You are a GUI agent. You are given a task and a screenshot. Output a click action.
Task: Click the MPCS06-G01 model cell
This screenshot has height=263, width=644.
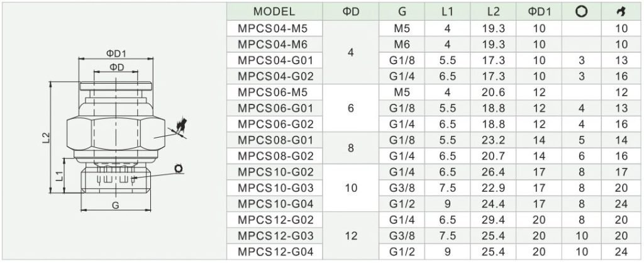pyautogui.click(x=275, y=108)
